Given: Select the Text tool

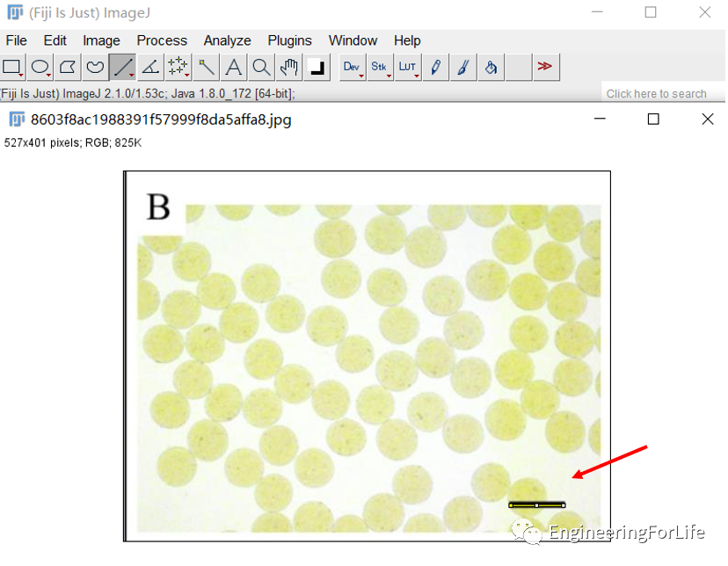Looking at the screenshot, I should (233, 68).
